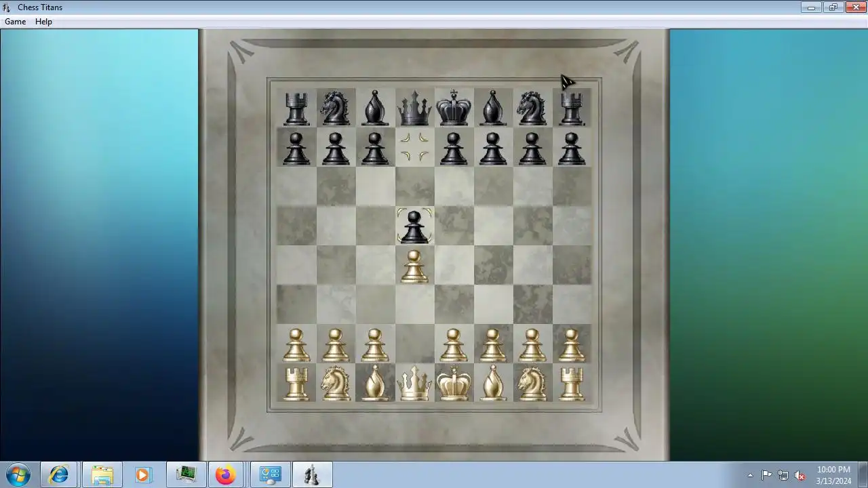Image resolution: width=868 pixels, height=488 pixels.
Task: Switch to Chess Titans taskbar button
Action: coord(312,475)
